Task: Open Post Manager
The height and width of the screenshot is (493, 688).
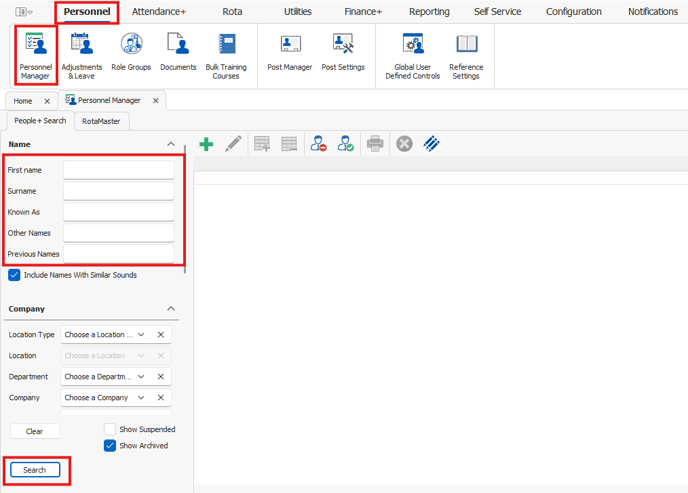Action: 290,52
